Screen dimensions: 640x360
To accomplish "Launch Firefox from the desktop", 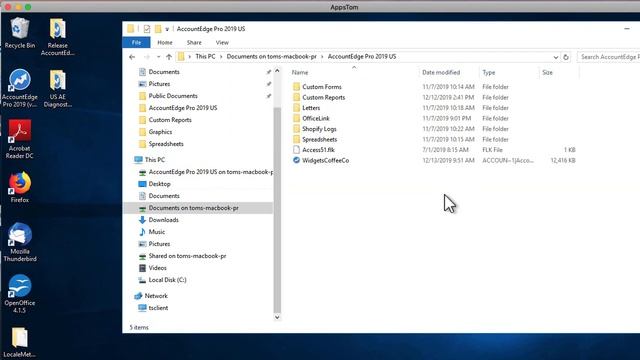I will [20, 187].
